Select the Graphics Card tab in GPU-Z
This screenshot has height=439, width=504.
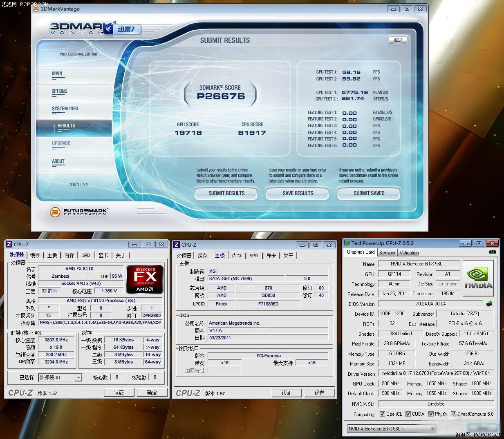pyautogui.click(x=361, y=252)
